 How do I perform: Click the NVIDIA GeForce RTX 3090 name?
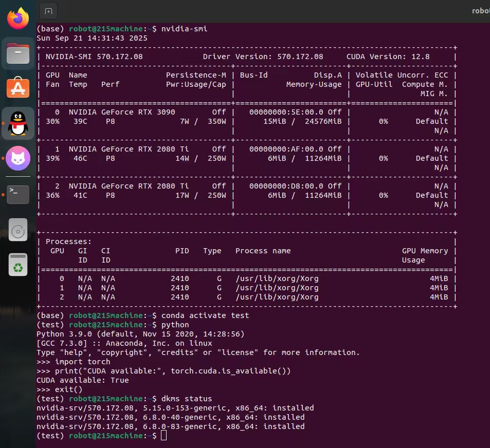point(122,112)
